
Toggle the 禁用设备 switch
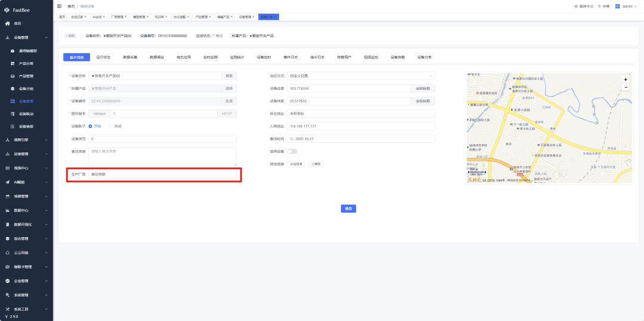pos(292,151)
